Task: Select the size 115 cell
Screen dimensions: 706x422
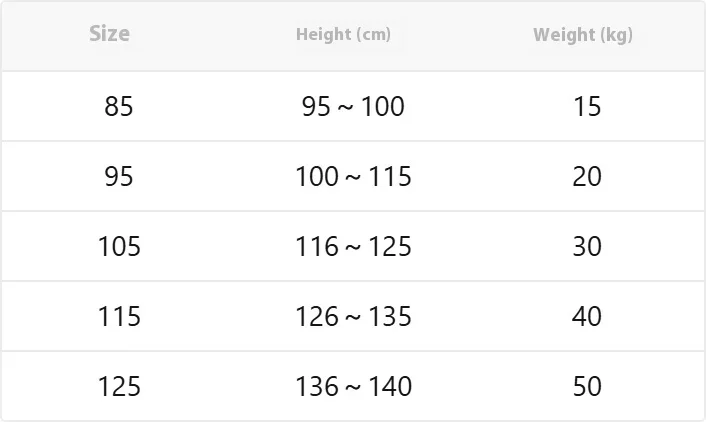Action: pos(119,316)
